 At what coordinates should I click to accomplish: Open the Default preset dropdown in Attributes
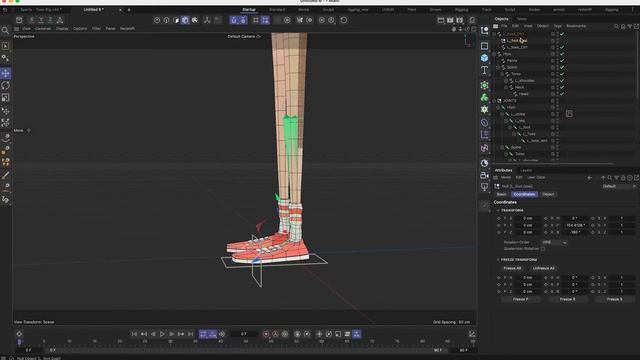(619, 186)
